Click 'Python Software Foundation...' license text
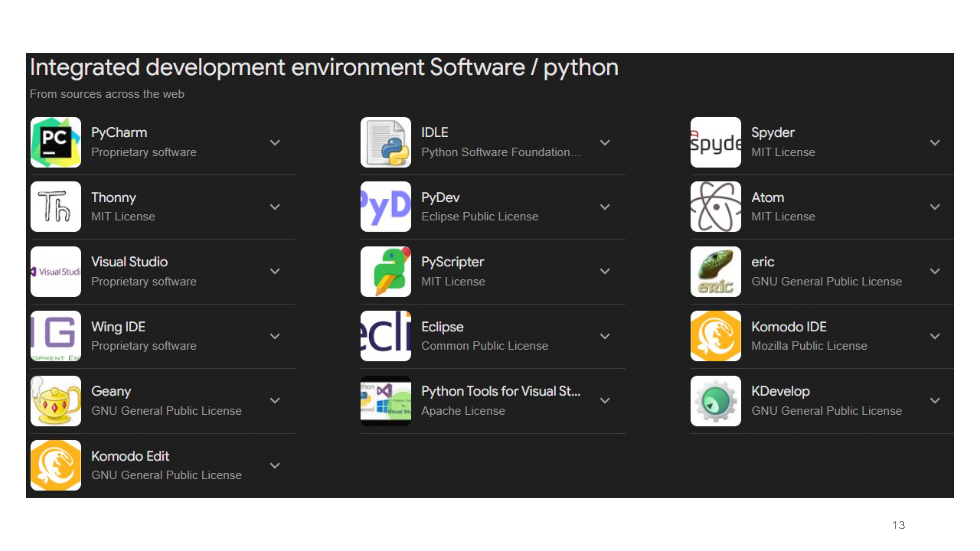 (x=501, y=152)
